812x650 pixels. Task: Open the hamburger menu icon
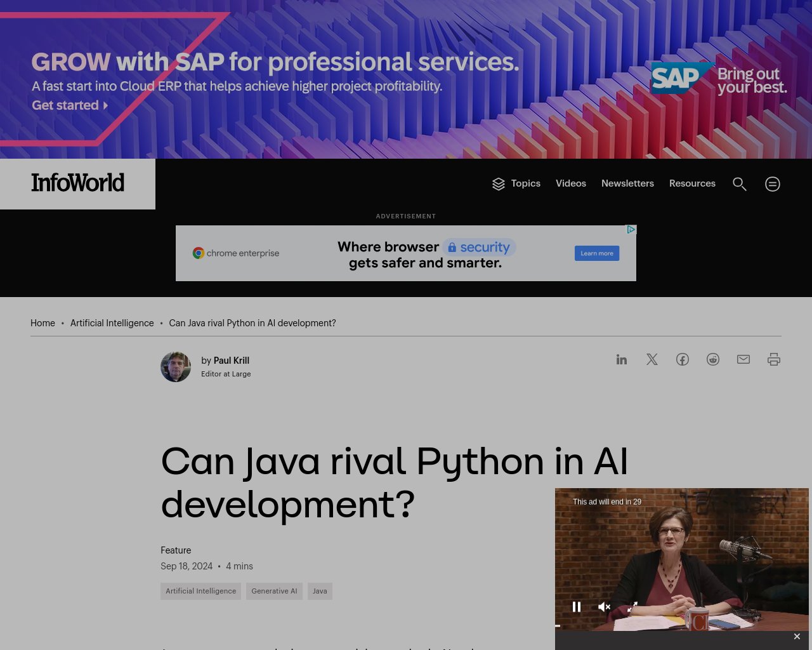[773, 184]
